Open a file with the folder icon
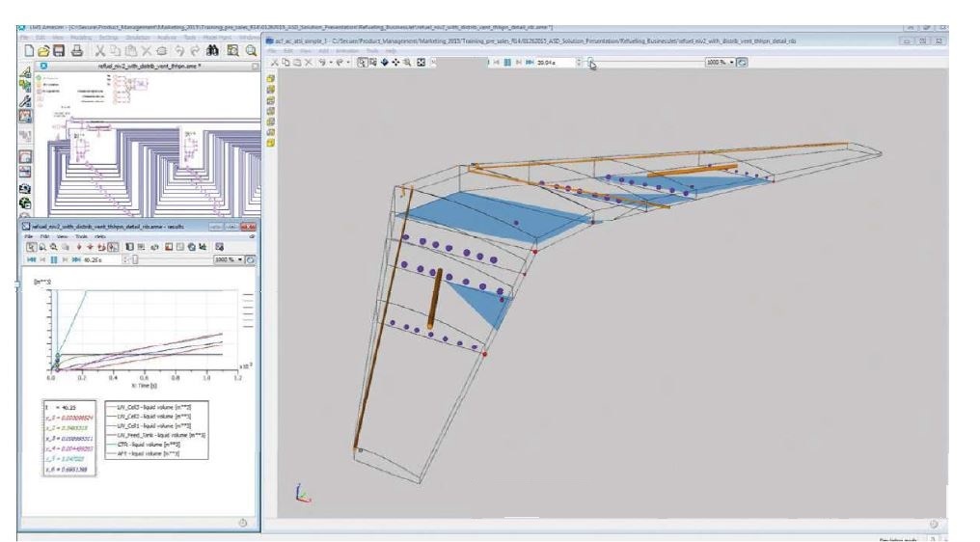This screenshot has height=542, width=980. point(43,51)
